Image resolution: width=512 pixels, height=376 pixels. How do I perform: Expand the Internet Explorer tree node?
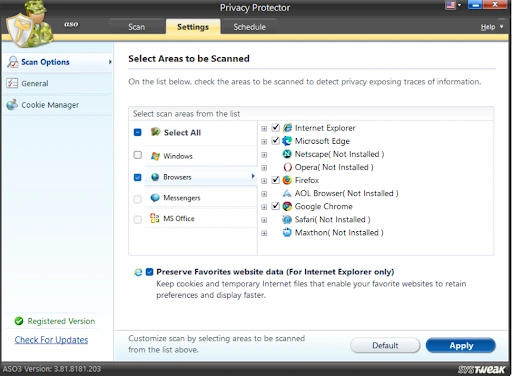264,129
